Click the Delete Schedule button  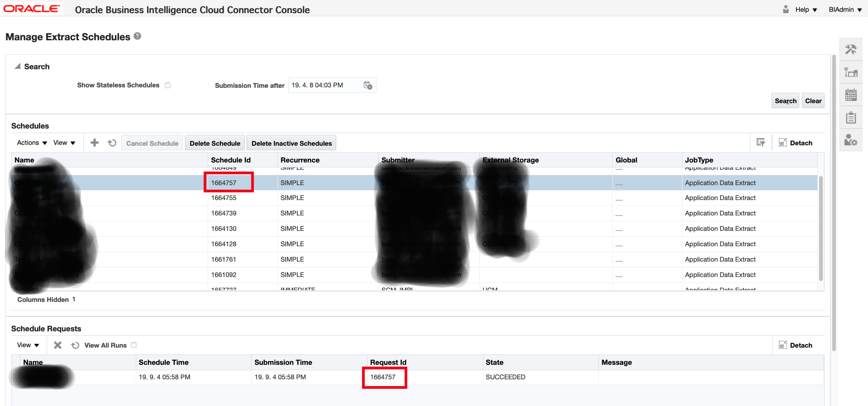pyautogui.click(x=215, y=143)
